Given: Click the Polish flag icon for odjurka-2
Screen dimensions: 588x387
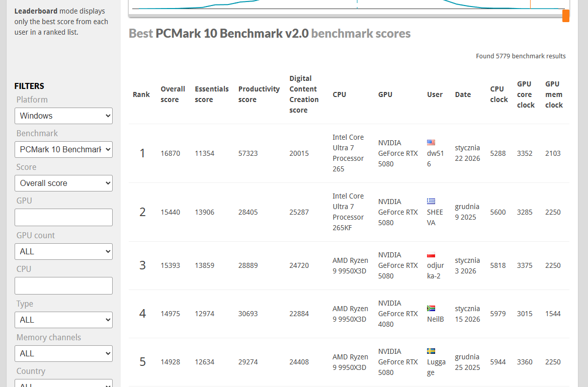Looking at the screenshot, I should [431, 255].
